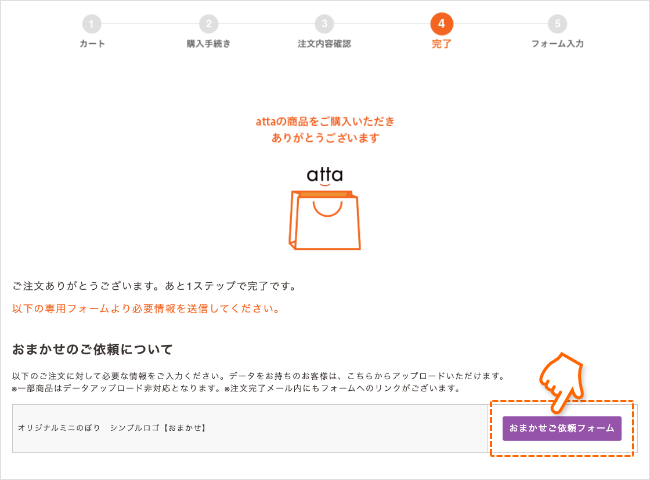
Task: Click the 以下のご注文に対して必要な情報 description line
Action: pos(258,376)
